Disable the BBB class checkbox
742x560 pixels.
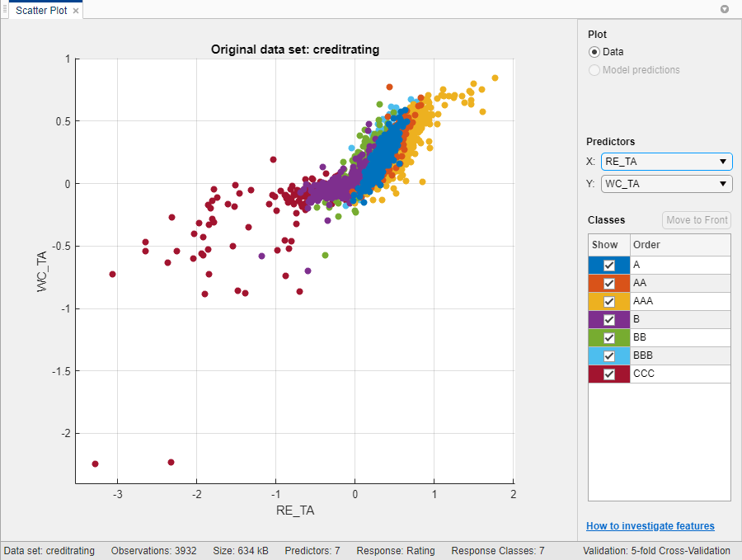pyautogui.click(x=608, y=355)
